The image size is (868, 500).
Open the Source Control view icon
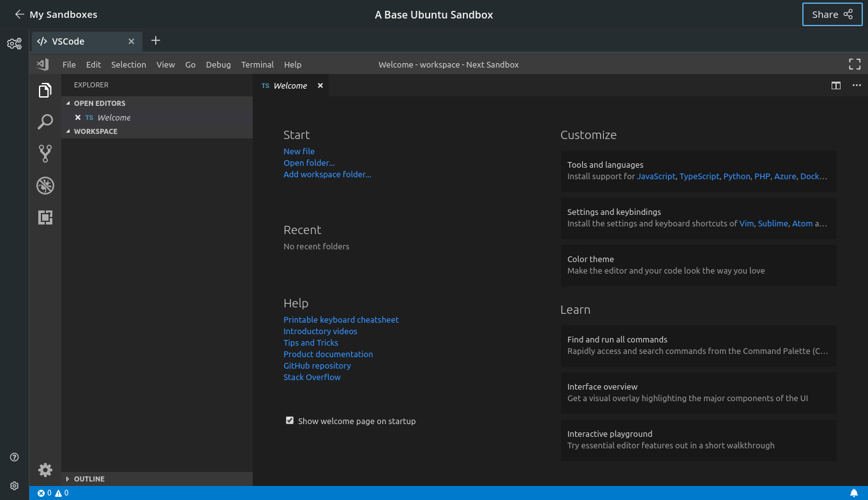45,153
